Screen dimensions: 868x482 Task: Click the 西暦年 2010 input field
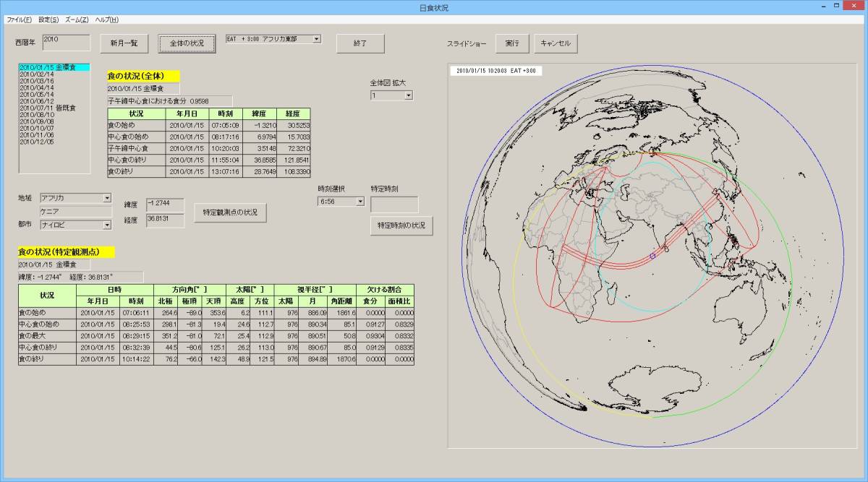pyautogui.click(x=66, y=42)
